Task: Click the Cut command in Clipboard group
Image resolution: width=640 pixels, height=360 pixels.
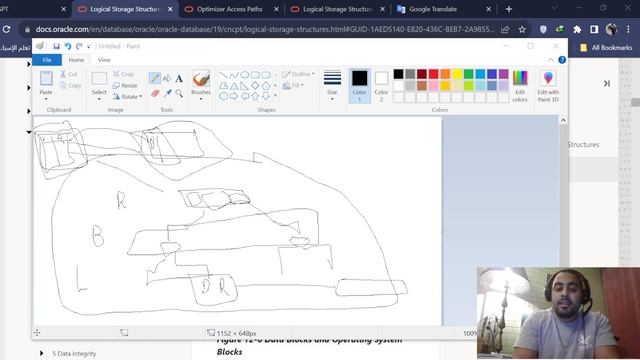Action: [69, 74]
